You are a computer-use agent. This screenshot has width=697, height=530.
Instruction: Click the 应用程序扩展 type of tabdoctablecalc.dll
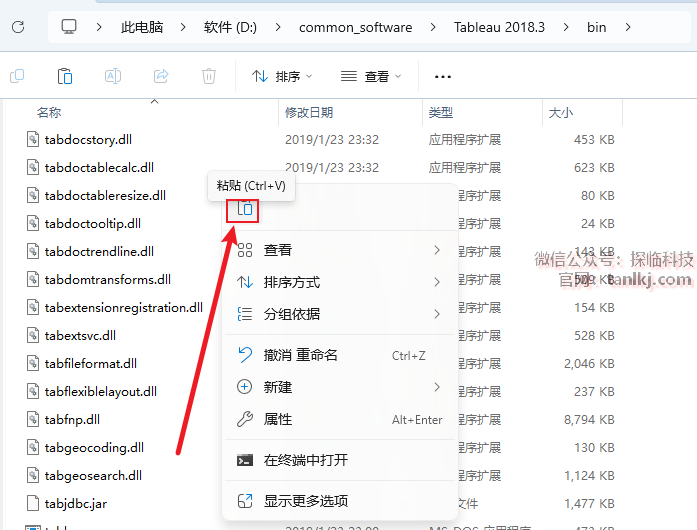tap(465, 168)
